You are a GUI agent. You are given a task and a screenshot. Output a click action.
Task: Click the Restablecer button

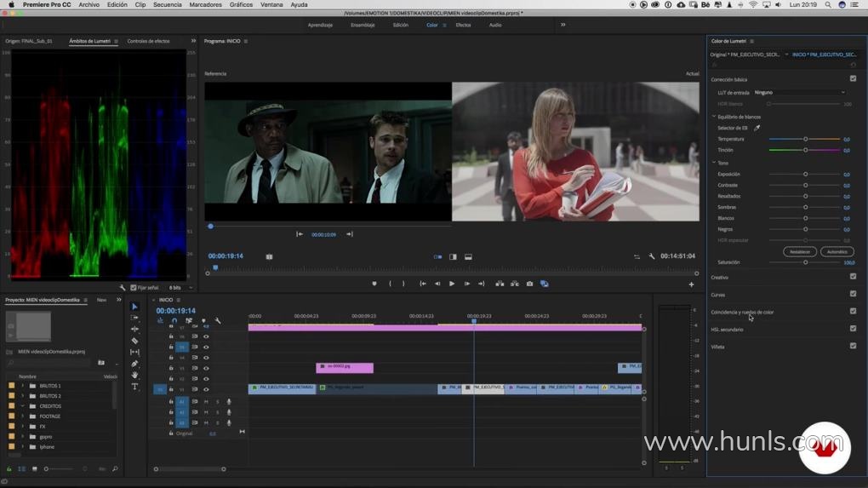pyautogui.click(x=799, y=252)
